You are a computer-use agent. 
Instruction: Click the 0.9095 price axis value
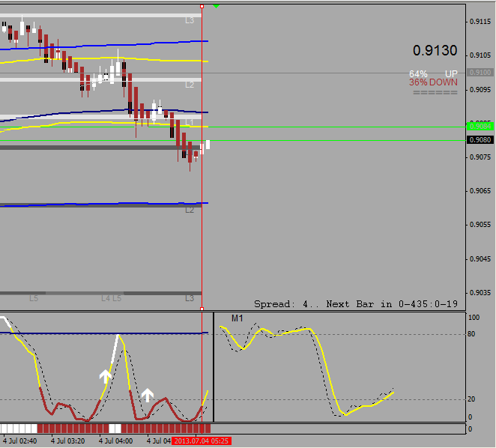pyautogui.click(x=480, y=90)
